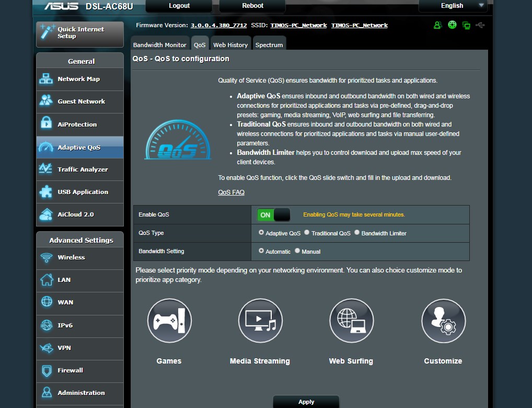Click the Adaptive QoS gauge icon

point(46,147)
